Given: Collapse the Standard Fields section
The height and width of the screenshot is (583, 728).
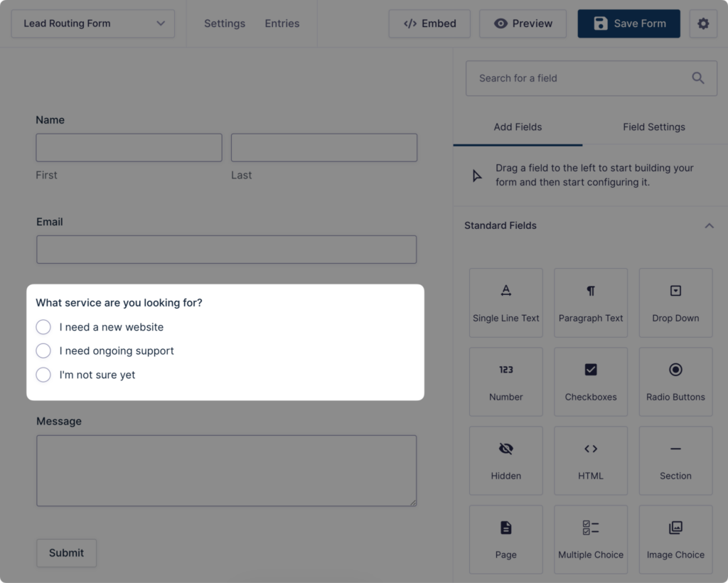Looking at the screenshot, I should coord(709,225).
